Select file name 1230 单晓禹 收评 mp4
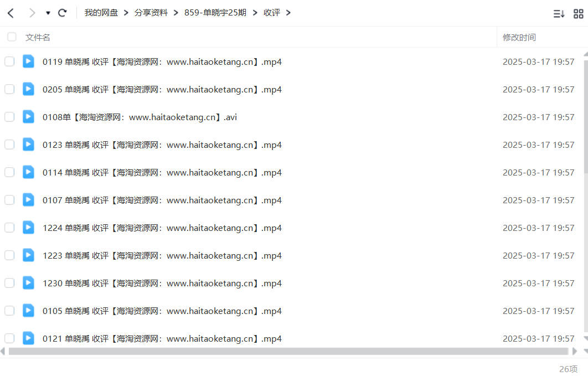 tap(162, 284)
